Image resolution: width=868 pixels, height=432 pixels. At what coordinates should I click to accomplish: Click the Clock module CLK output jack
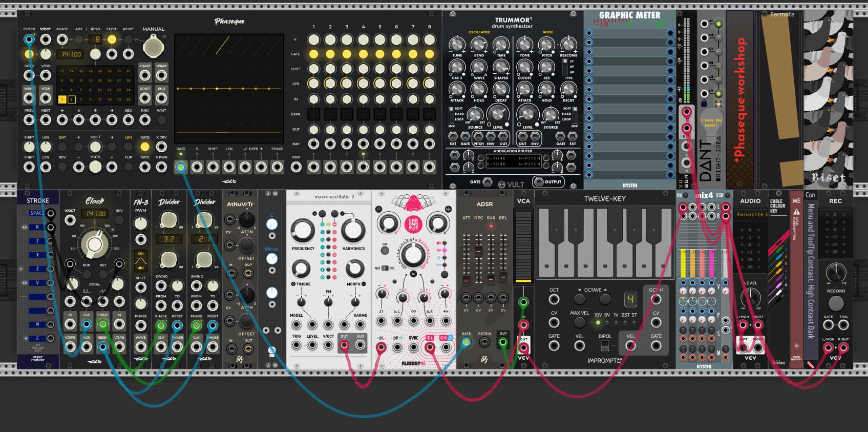pos(87,324)
